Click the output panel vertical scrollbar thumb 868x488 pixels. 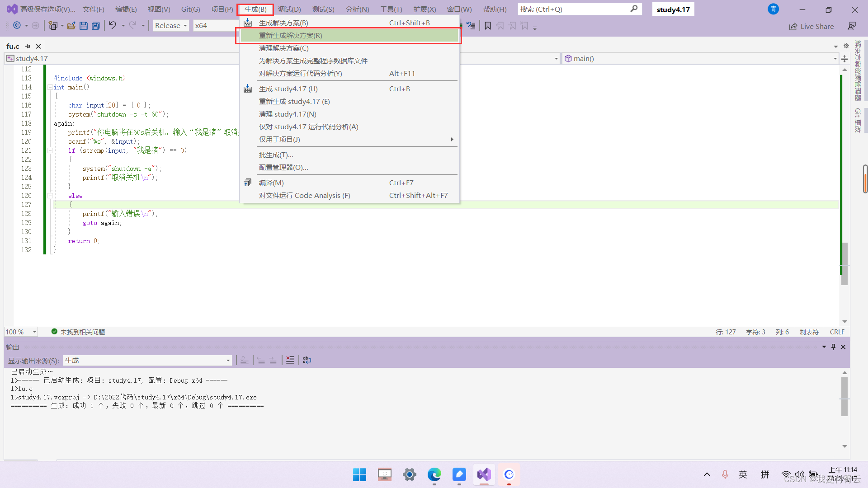pos(844,396)
